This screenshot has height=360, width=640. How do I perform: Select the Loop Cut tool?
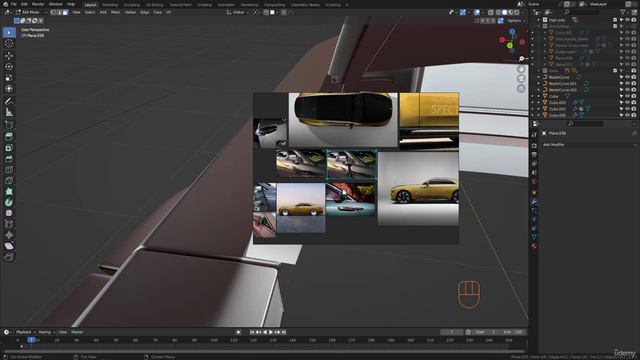[9, 170]
